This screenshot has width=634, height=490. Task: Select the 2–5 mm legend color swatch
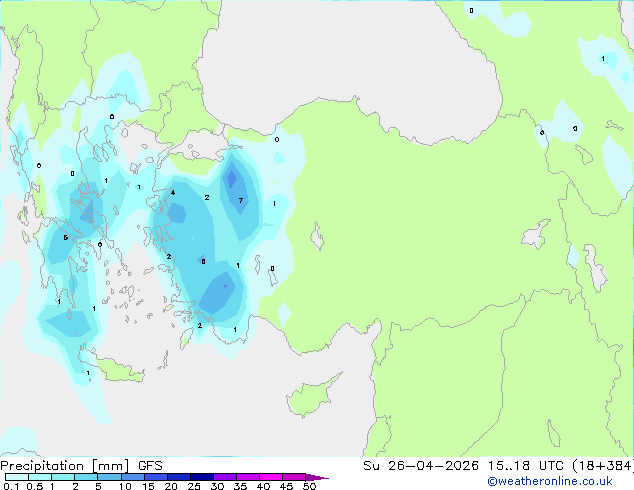(x=86, y=477)
